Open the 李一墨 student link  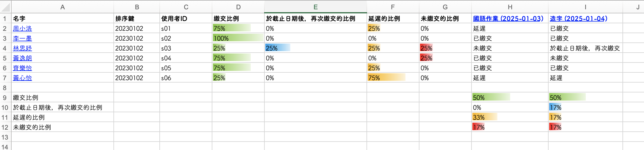(x=22, y=38)
